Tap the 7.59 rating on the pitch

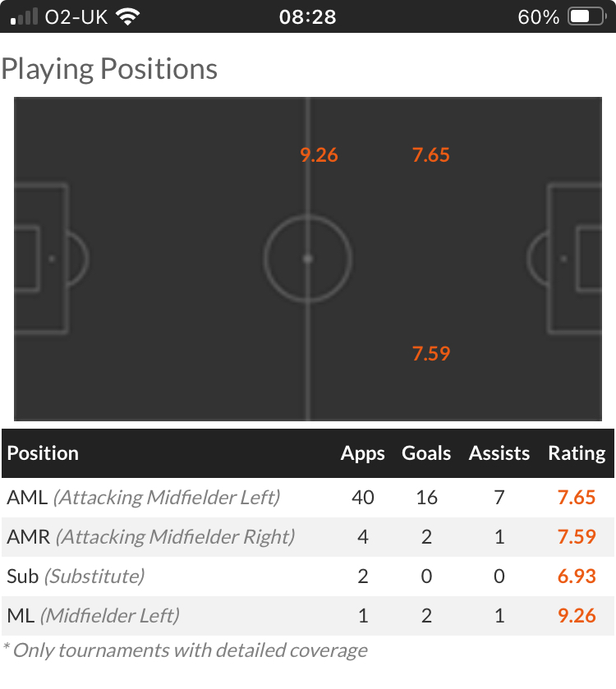click(x=431, y=353)
